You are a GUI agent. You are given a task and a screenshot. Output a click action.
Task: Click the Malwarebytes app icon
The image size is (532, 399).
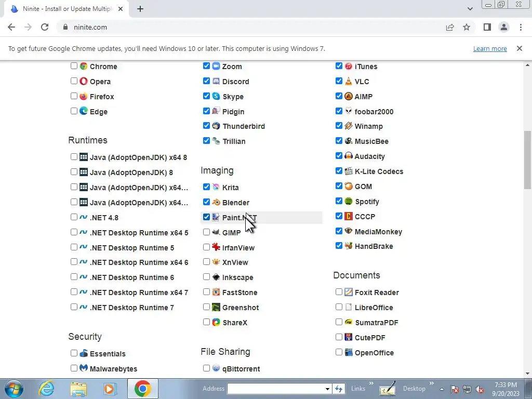pyautogui.click(x=84, y=368)
